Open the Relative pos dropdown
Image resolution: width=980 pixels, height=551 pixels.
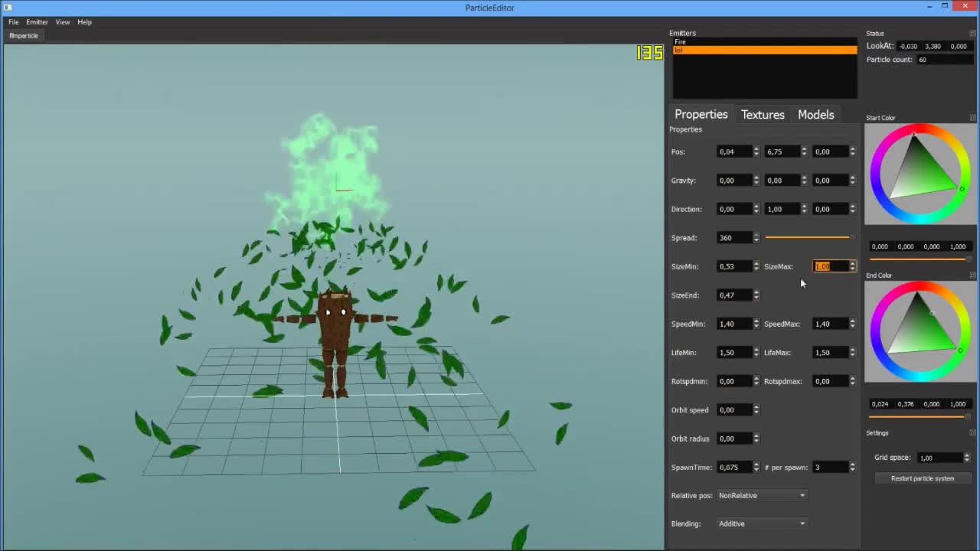pos(762,495)
